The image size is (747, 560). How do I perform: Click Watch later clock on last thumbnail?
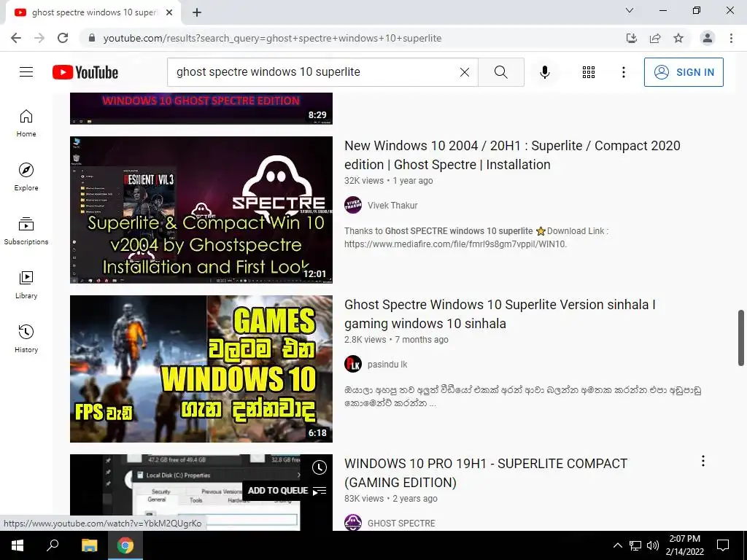point(320,467)
